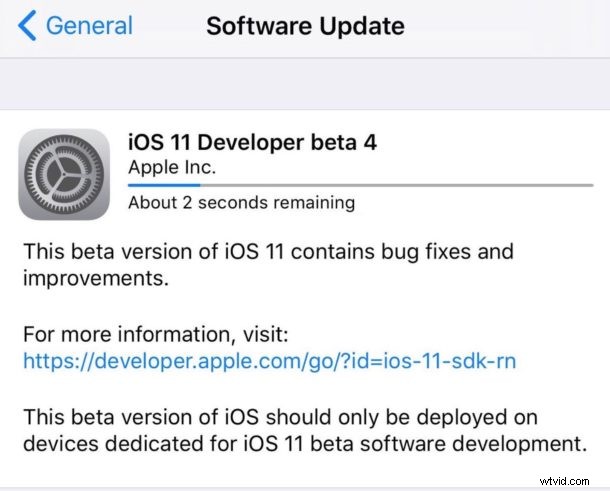Tap the bug fixes and improvements description
The height and width of the screenshot is (491, 610).
(268, 265)
